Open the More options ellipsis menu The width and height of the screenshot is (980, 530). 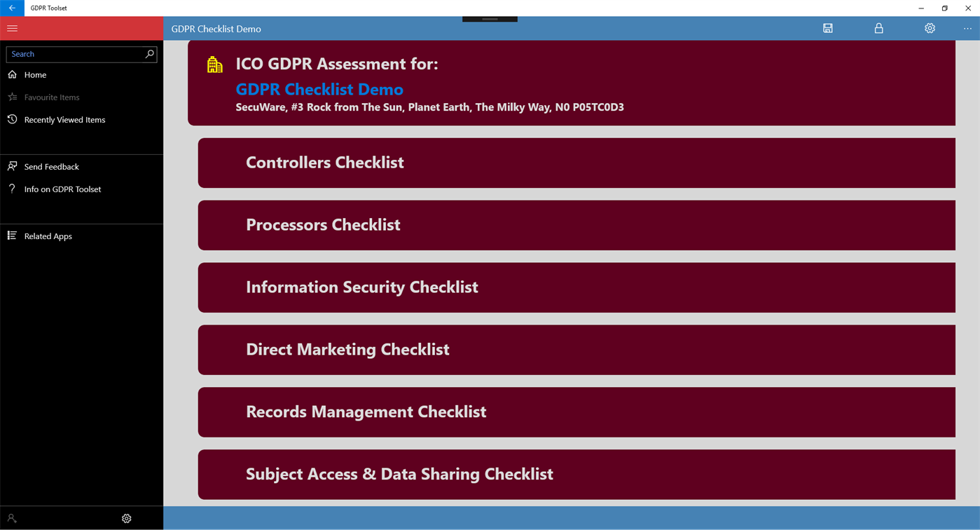point(967,28)
